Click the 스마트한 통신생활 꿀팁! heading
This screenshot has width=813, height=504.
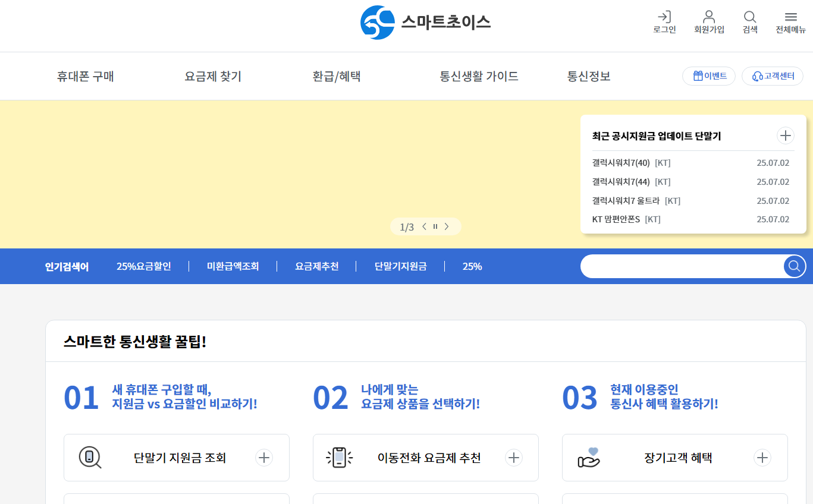(x=135, y=342)
